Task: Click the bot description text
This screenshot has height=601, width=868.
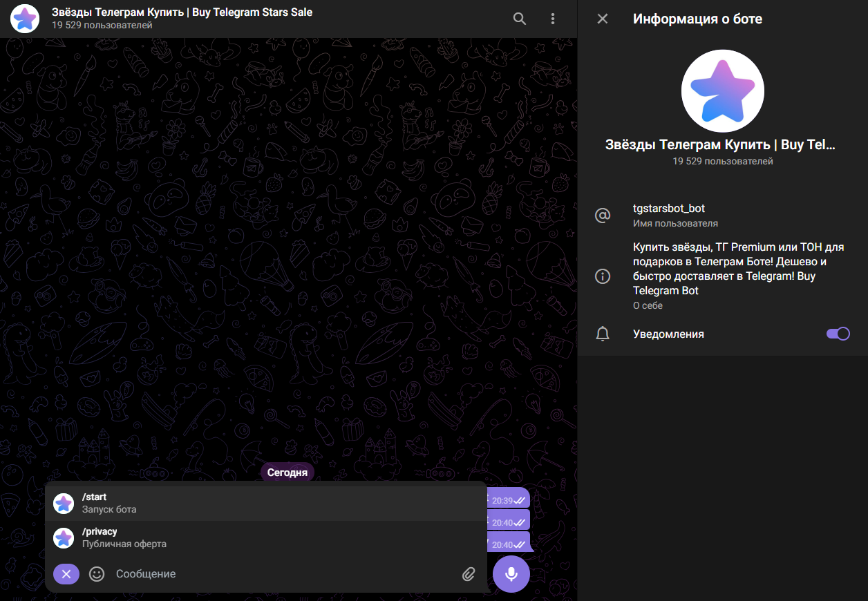Action: click(x=738, y=269)
